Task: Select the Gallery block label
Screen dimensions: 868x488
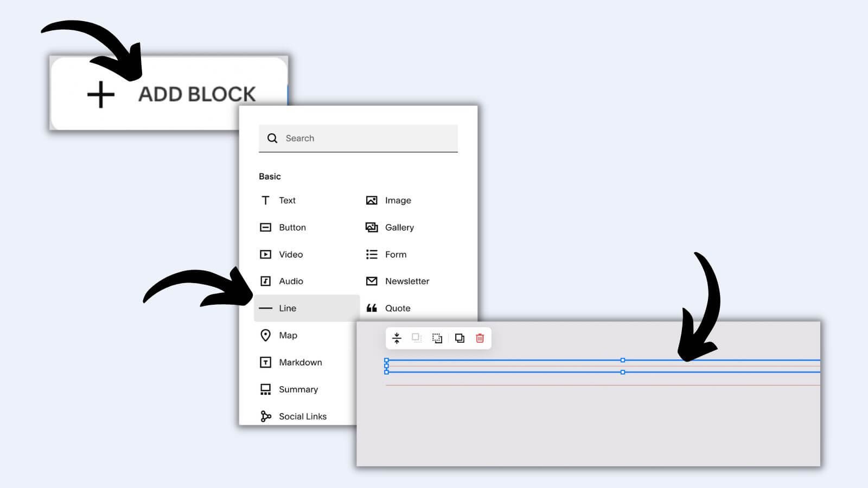Action: [x=399, y=227]
